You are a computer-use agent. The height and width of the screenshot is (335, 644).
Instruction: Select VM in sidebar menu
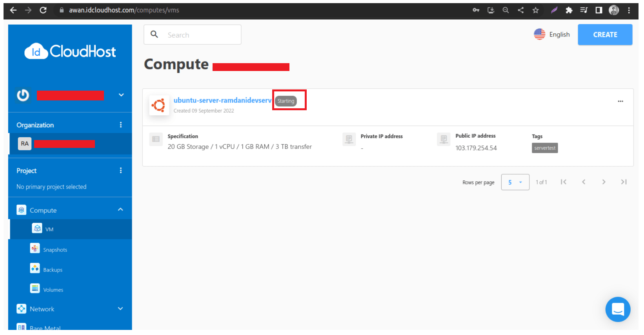[x=49, y=229]
